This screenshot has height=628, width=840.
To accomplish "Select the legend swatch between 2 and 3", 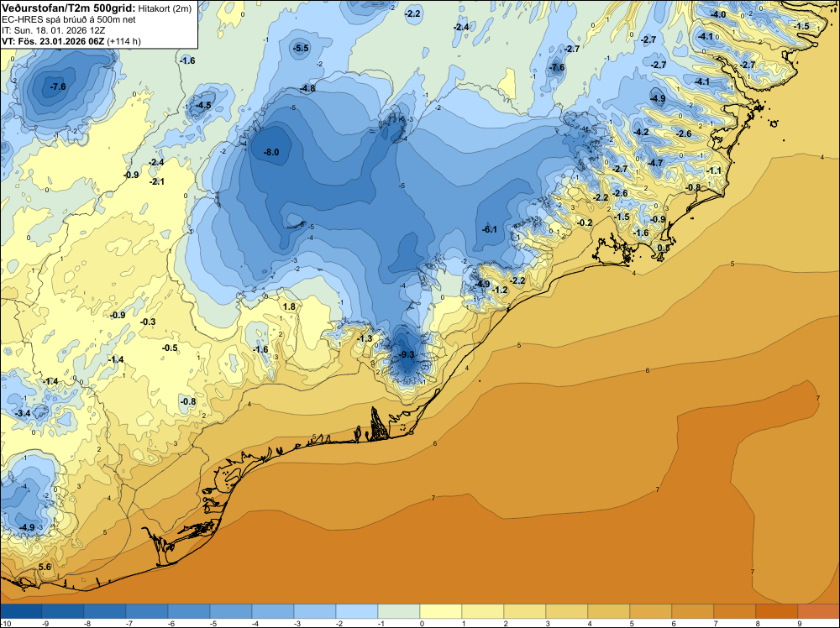I will click(x=525, y=611).
